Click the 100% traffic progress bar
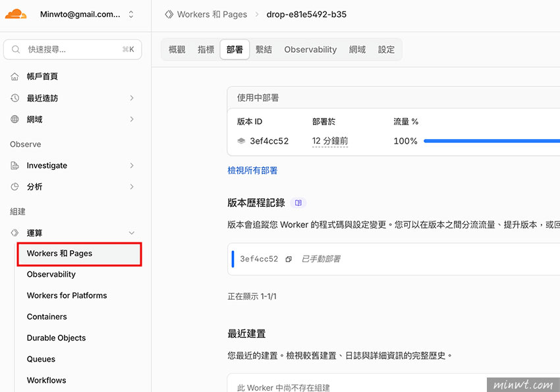This screenshot has width=560, height=392. pos(491,141)
